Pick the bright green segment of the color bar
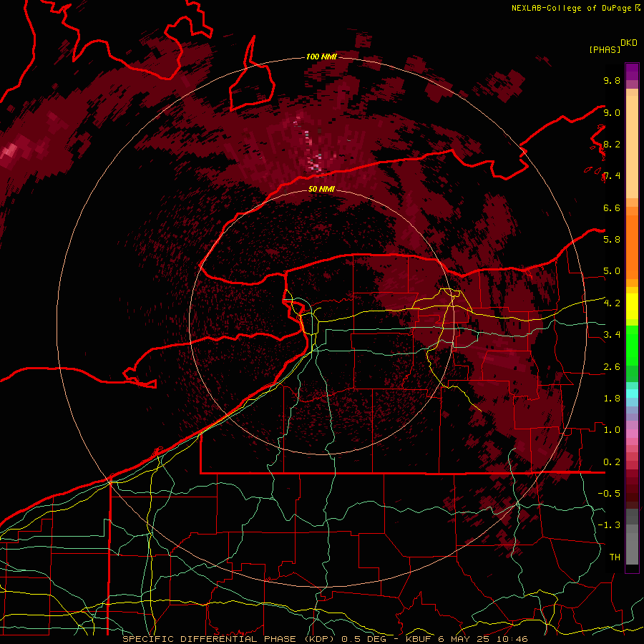This screenshot has width=644, height=644. (632, 345)
